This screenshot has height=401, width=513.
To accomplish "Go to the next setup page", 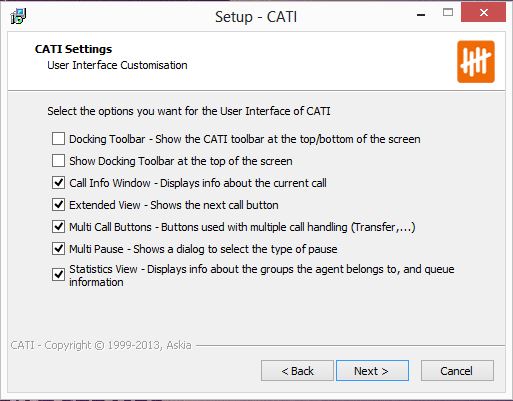I will 372,371.
